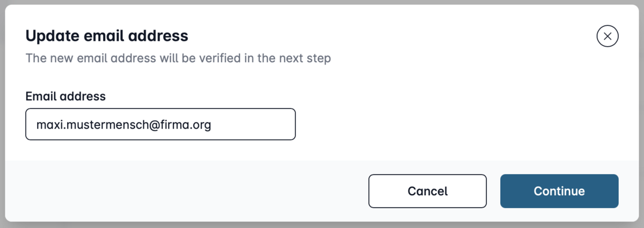Place the cursor in the email text box
The image size is (644, 228).
click(x=160, y=124)
